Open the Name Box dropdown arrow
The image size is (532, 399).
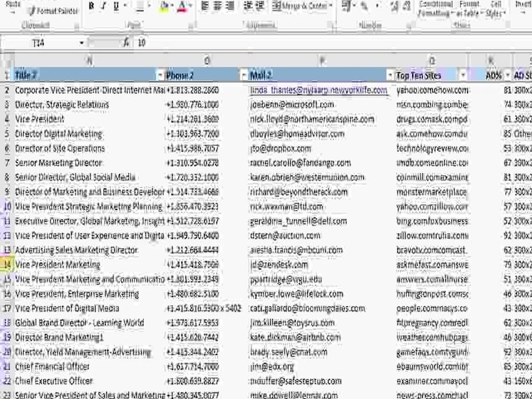point(82,43)
